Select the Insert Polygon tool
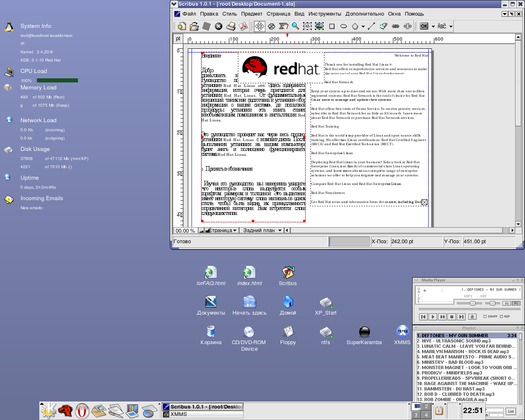The image size is (525, 420). click(355, 26)
